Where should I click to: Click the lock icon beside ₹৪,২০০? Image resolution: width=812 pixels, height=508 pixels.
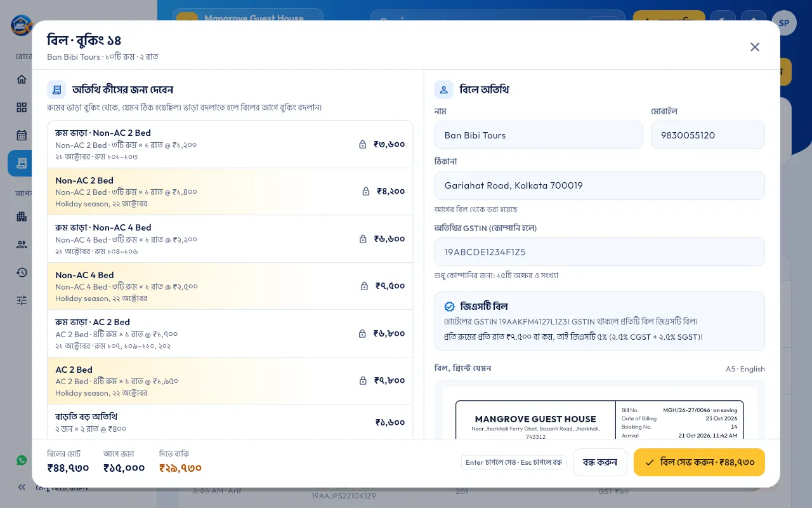(366, 191)
